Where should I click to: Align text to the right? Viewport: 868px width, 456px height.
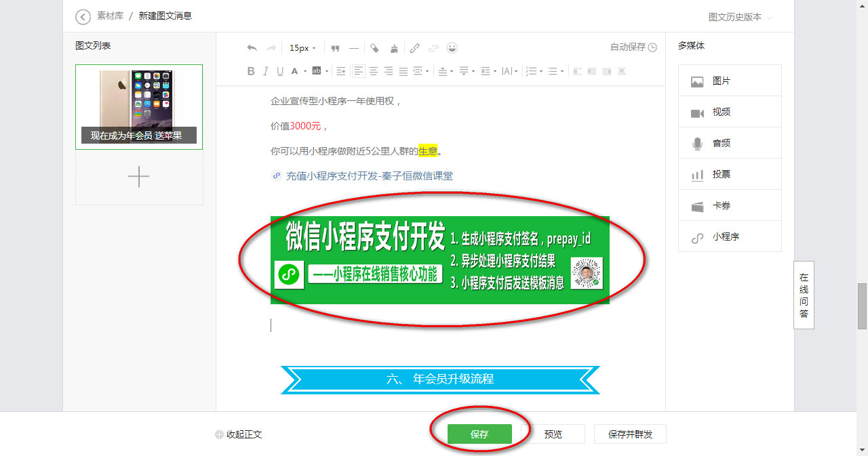point(389,71)
